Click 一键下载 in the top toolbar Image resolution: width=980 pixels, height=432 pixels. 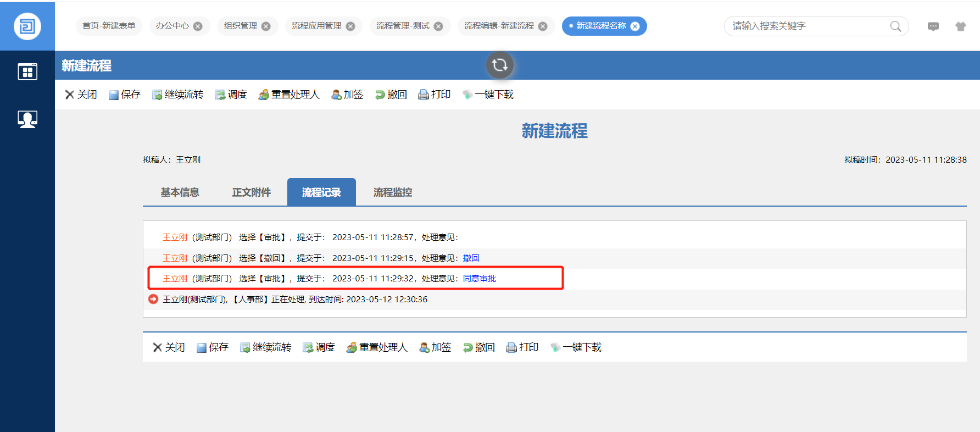(488, 95)
